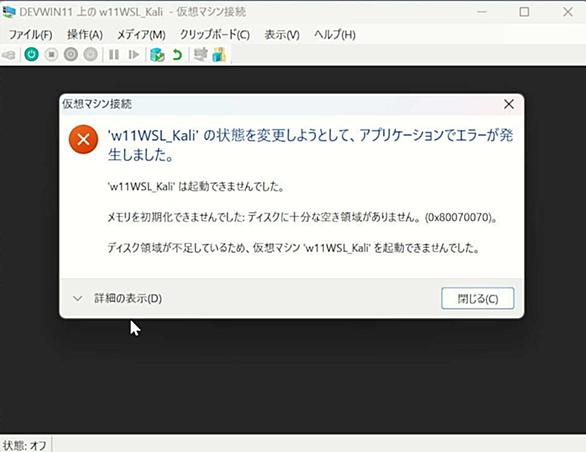Image resolution: width=586 pixels, height=452 pixels.
Task: Click the Turn Off (stop) toolbar icon
Action: (51, 55)
